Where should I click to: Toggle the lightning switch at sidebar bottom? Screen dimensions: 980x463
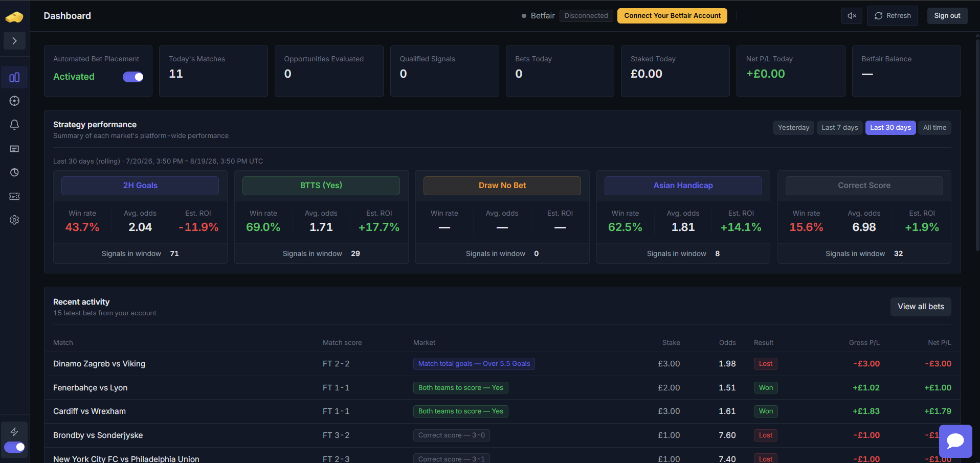point(14,447)
